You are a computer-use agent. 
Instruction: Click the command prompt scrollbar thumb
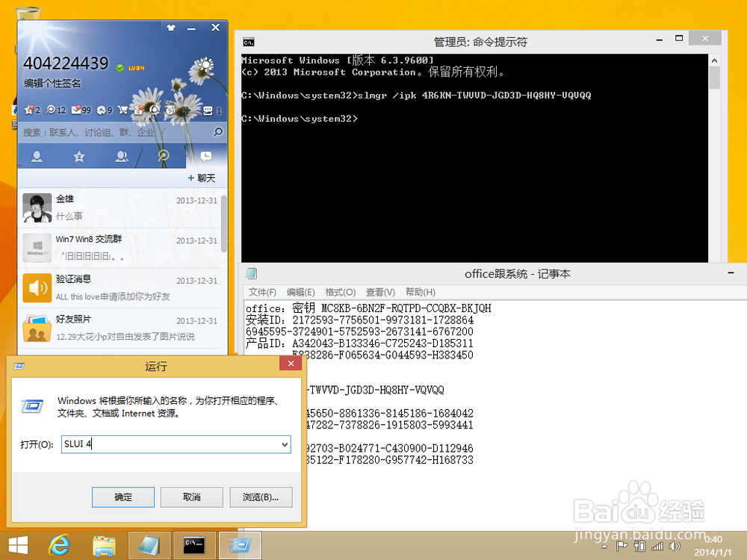point(714,78)
